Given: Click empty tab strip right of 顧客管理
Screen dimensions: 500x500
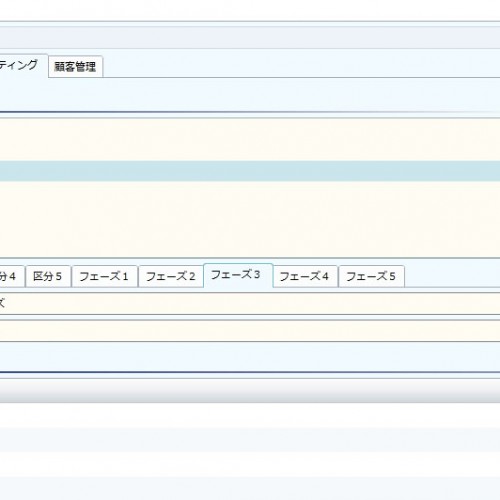Looking at the screenshot, I should click(x=301, y=66).
